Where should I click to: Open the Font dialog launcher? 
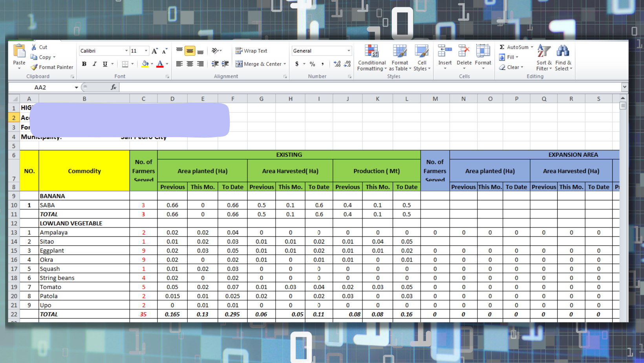[x=167, y=77]
